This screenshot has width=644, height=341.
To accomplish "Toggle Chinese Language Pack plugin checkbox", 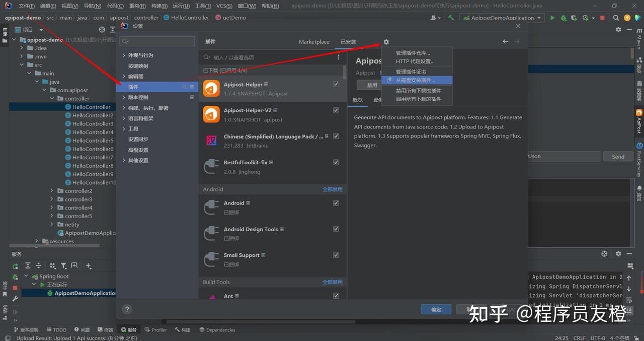I will tap(336, 136).
